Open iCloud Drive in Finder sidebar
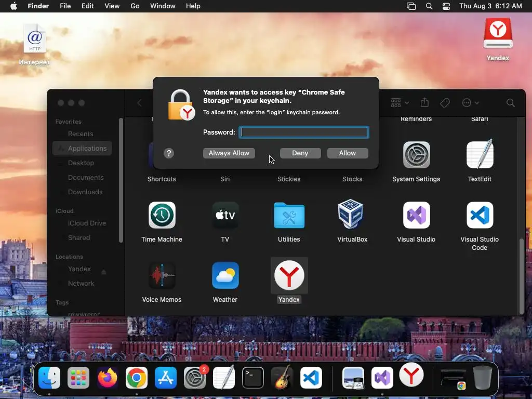 [x=87, y=223]
